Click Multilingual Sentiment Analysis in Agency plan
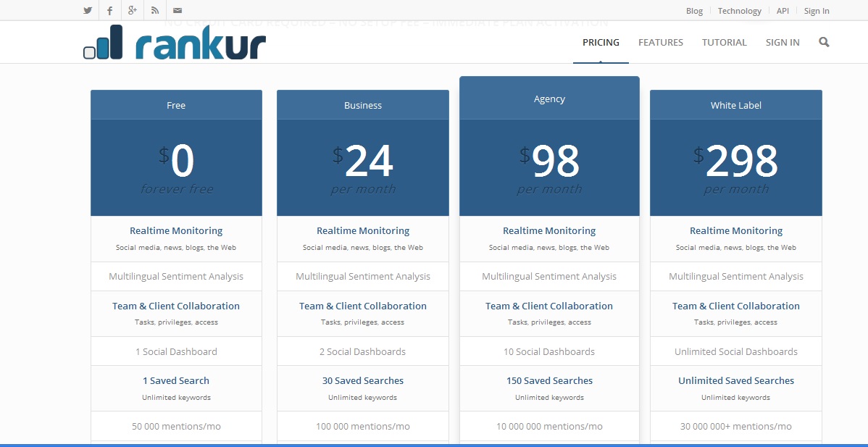This screenshot has height=447, width=868. (549, 276)
